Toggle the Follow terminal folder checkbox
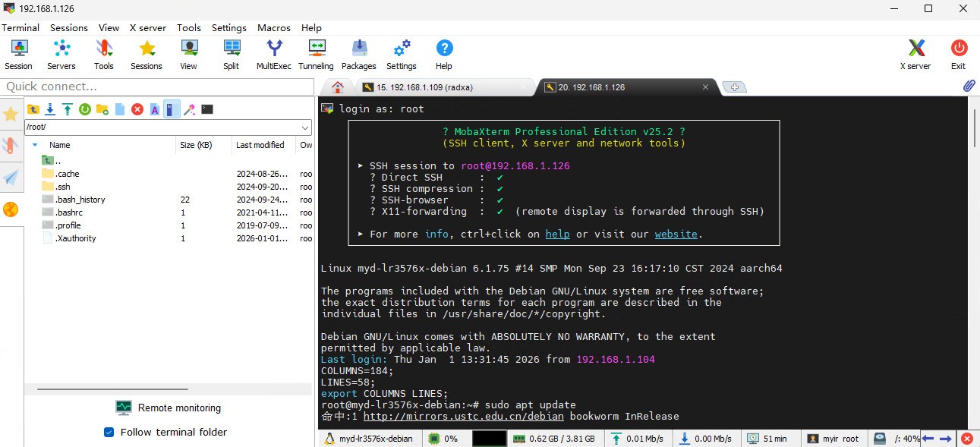The image size is (980, 447). tap(109, 433)
